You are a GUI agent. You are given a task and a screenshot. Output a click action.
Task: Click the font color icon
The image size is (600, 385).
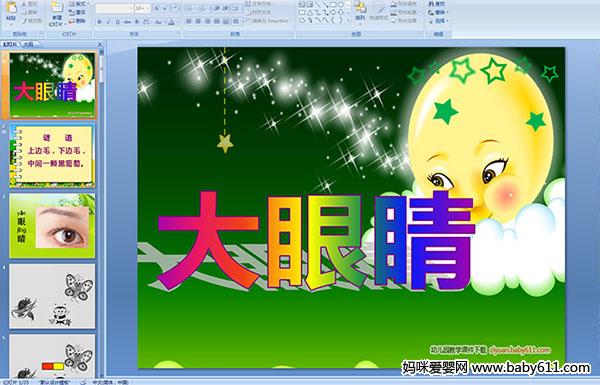tap(171, 22)
